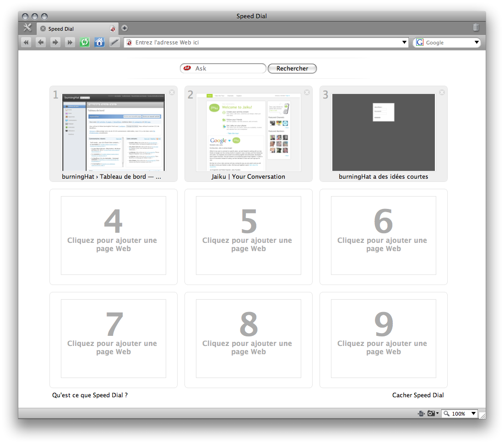
Task: Go back with the Back arrow
Action: [x=41, y=42]
